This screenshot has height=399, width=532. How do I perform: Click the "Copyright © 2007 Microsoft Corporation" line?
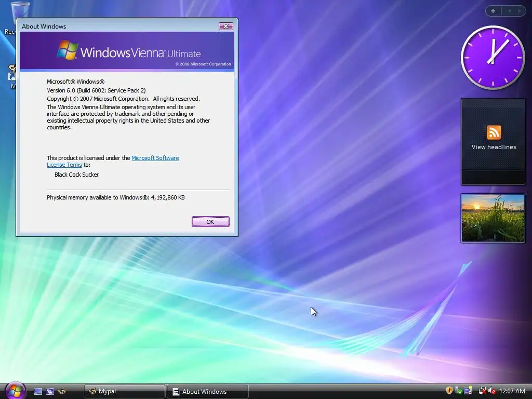pos(123,99)
